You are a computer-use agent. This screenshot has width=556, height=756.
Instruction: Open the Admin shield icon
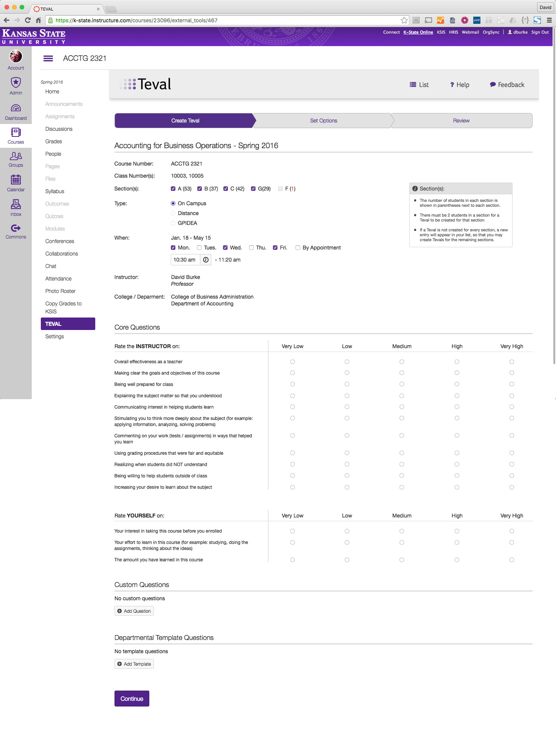[16, 82]
